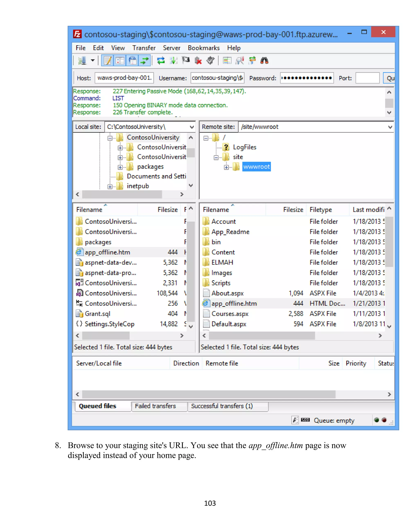This screenshot has width=419, height=532.
Task: Sort local list by Filesize header
Action: point(159,210)
